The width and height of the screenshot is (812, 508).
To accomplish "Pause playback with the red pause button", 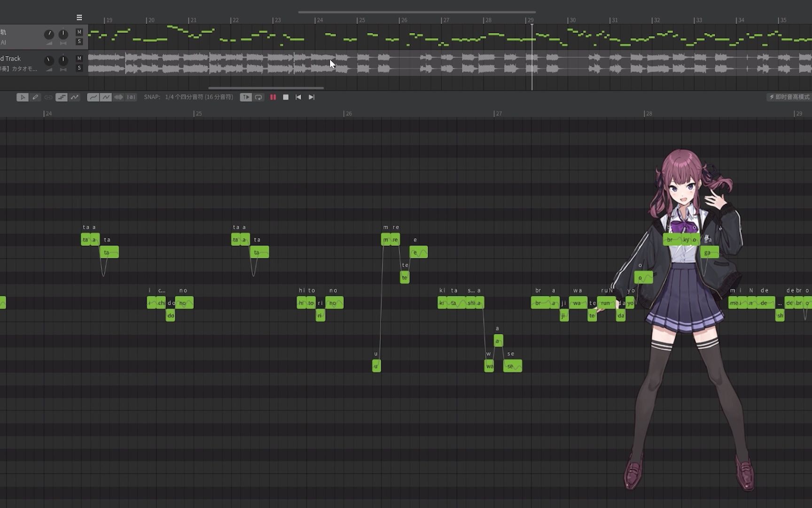I will (x=273, y=97).
